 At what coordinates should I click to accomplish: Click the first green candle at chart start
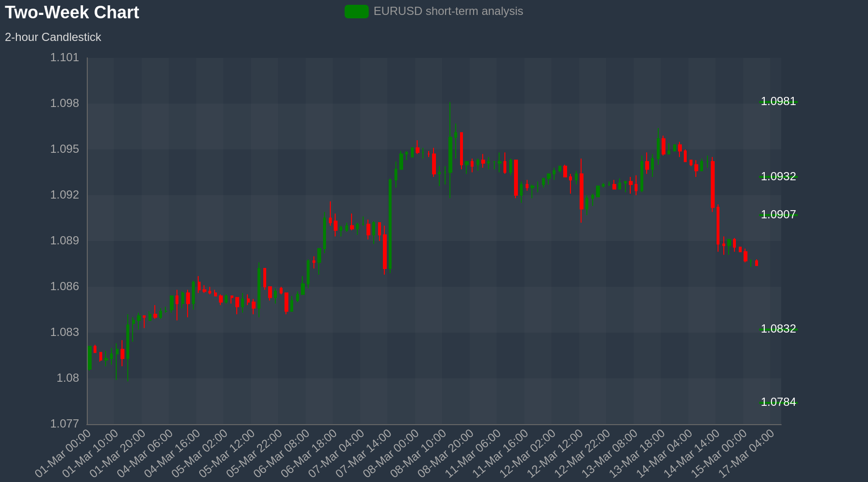pyautogui.click(x=90, y=358)
